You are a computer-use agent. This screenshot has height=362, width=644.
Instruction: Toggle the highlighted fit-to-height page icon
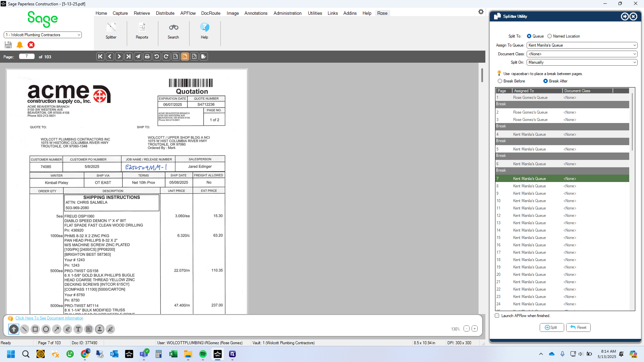coord(185,57)
